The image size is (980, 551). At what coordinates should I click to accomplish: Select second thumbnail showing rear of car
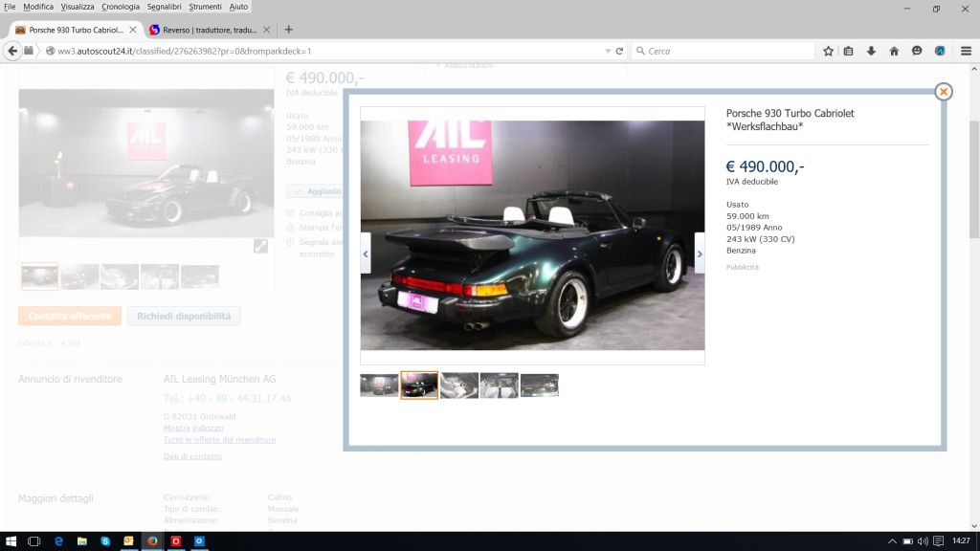coord(419,386)
